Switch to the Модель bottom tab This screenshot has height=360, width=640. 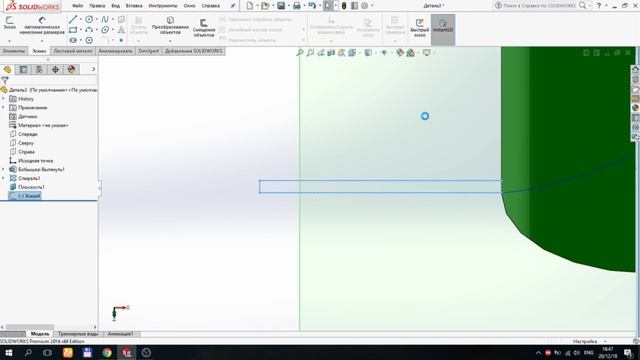click(x=40, y=334)
